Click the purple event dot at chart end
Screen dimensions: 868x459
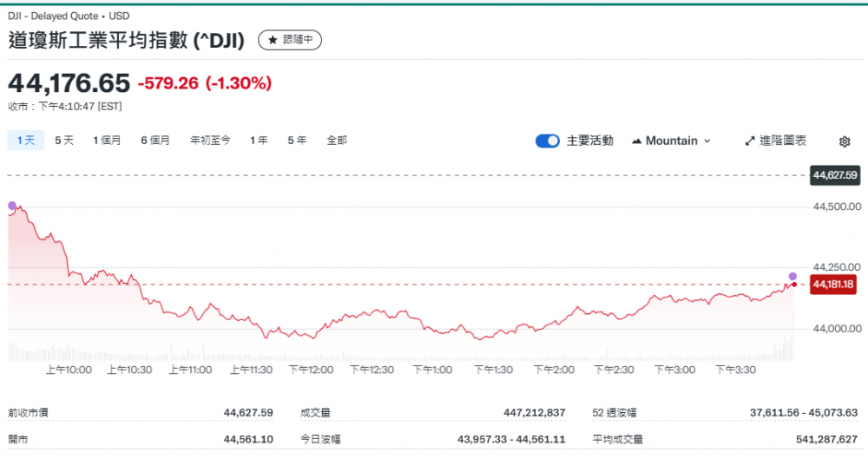[792, 276]
